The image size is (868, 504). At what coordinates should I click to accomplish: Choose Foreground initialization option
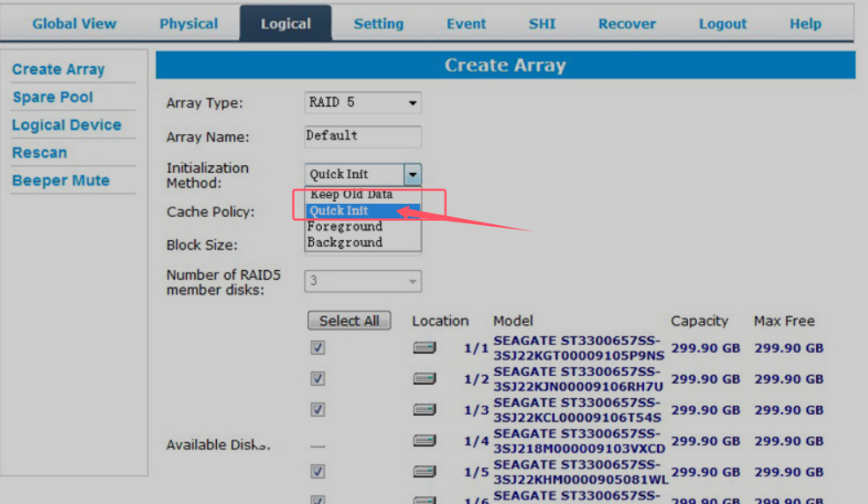(363, 227)
